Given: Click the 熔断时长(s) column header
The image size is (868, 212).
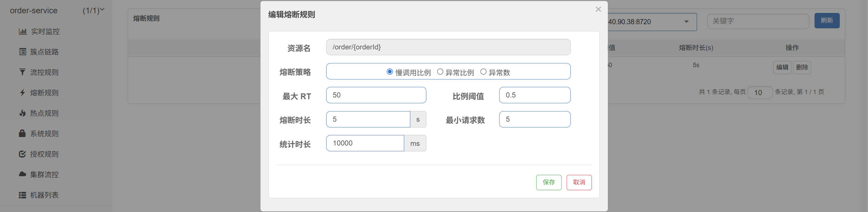Looking at the screenshot, I should 696,48.
